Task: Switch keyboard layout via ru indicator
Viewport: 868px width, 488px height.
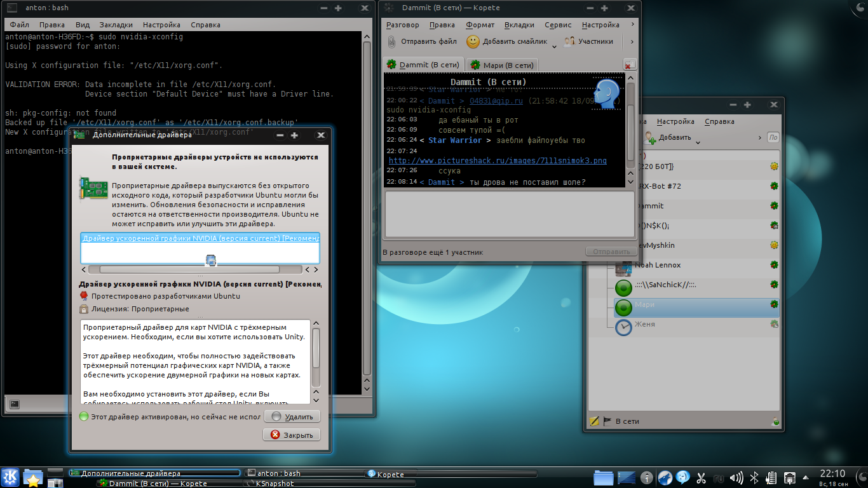Action: coord(719,478)
